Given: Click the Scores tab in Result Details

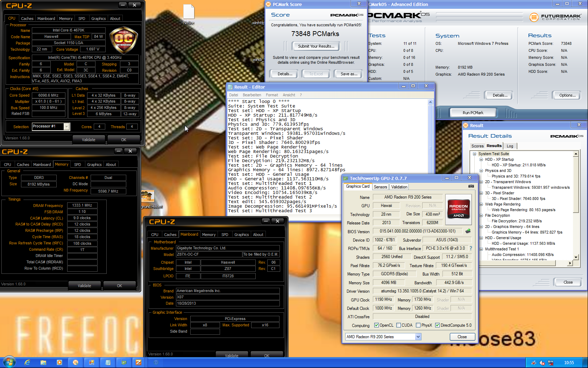Looking at the screenshot, I should [x=477, y=146].
